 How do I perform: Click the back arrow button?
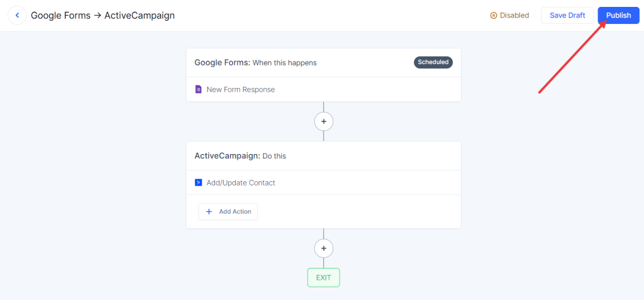point(17,15)
